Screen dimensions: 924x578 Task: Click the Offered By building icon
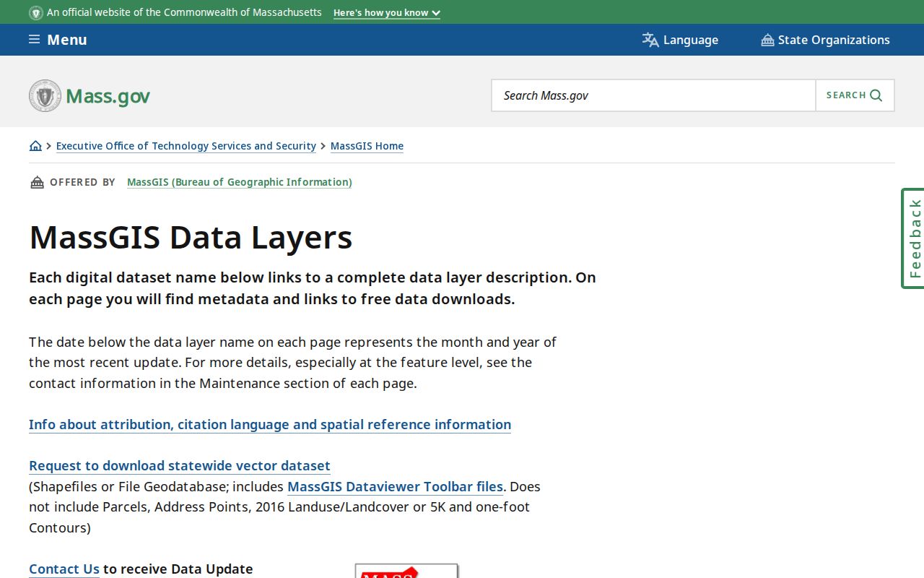point(37,182)
